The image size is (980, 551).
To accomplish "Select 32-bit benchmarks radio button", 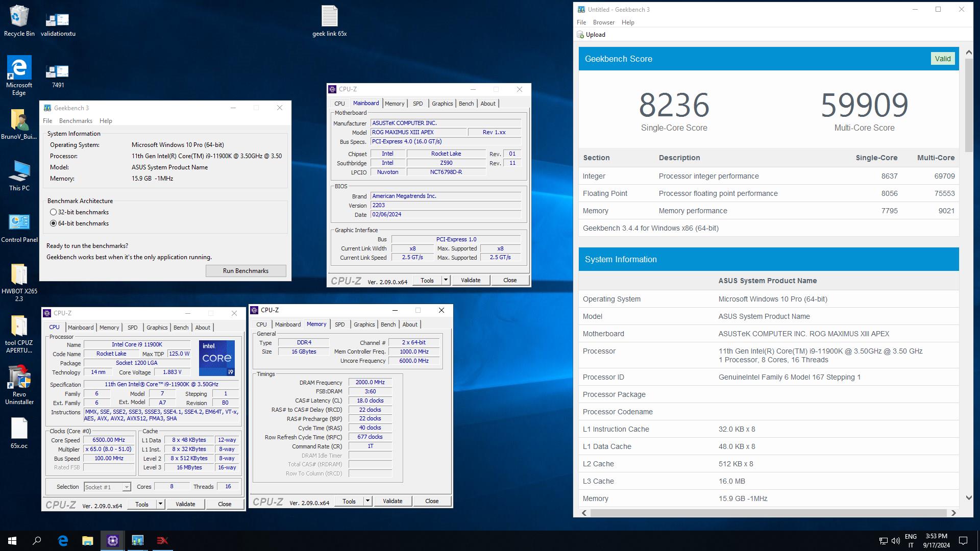I will coord(53,212).
